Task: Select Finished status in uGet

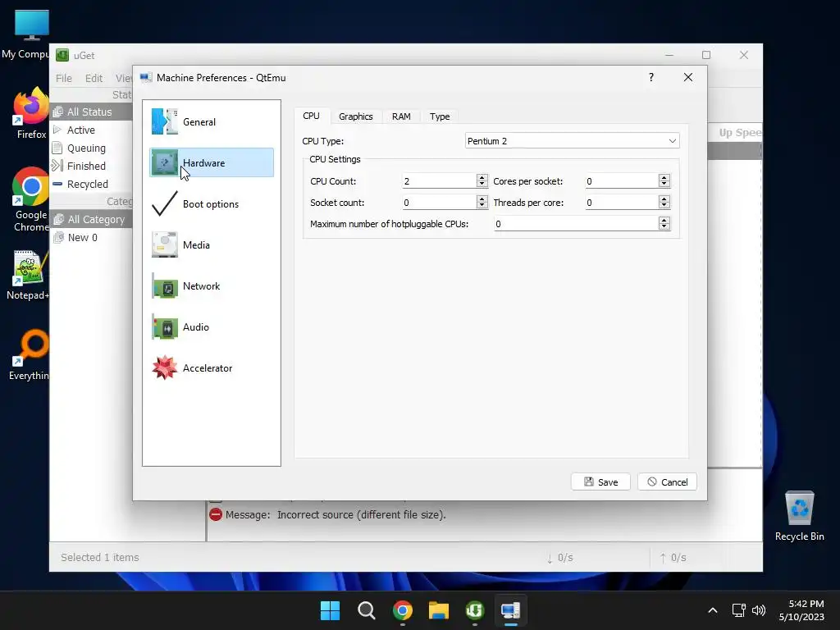Action: point(91,166)
